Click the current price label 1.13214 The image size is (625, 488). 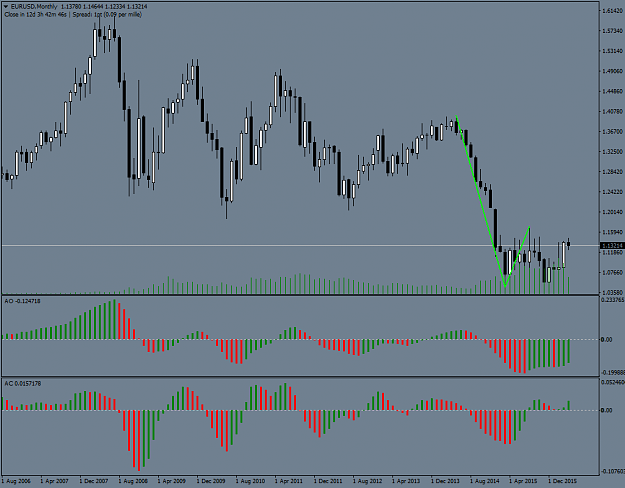[612, 246]
